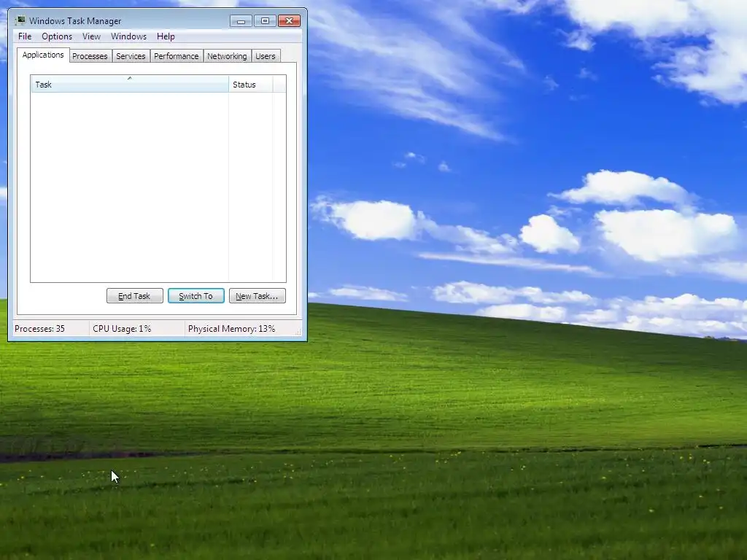Screen dimensions: 747x560
Task: Click the End Task button
Action: [134, 296]
